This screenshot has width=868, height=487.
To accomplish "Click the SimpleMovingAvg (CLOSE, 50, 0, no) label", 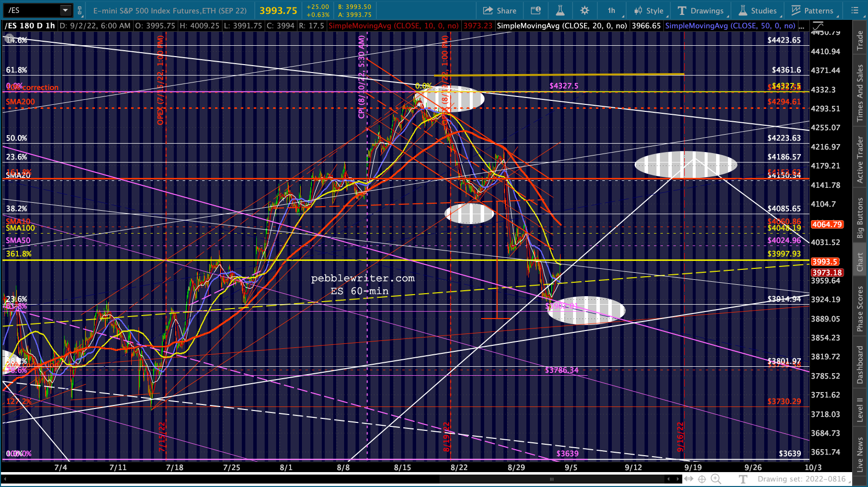I will pos(730,26).
